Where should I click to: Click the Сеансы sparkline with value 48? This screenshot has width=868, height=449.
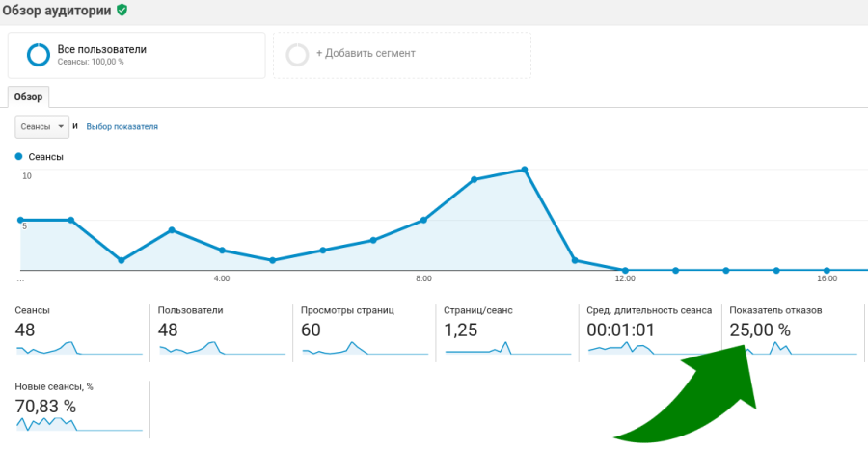[x=77, y=348]
